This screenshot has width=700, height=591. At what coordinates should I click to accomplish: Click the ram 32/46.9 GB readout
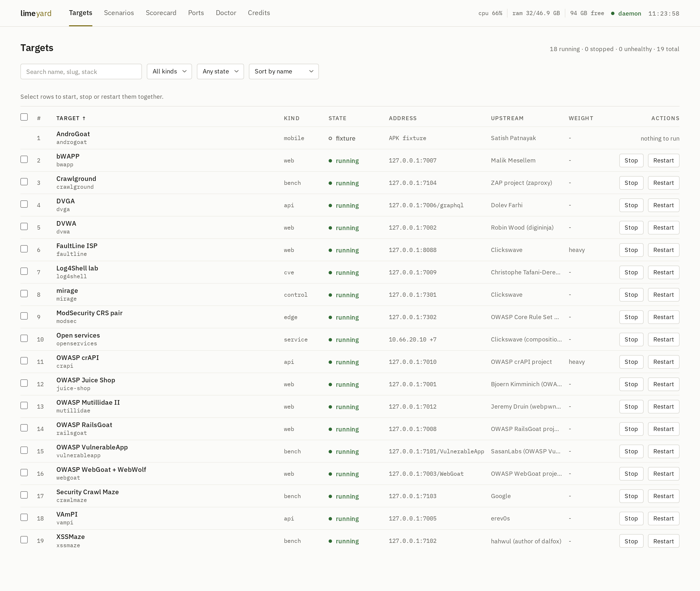tap(536, 13)
